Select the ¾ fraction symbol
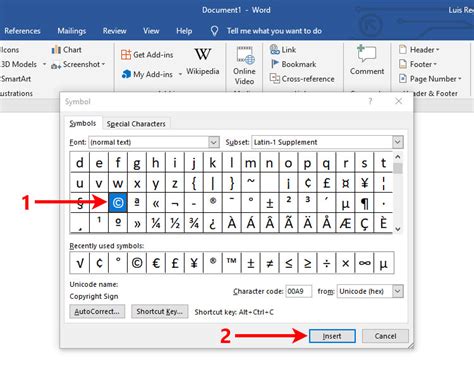The height and width of the screenshot is (379, 474). 194,222
